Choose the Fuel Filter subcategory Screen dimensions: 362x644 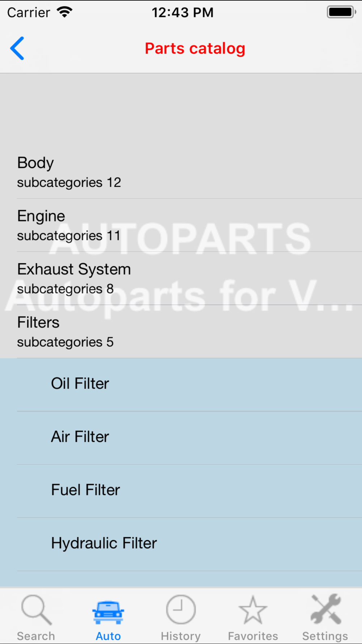click(x=181, y=491)
